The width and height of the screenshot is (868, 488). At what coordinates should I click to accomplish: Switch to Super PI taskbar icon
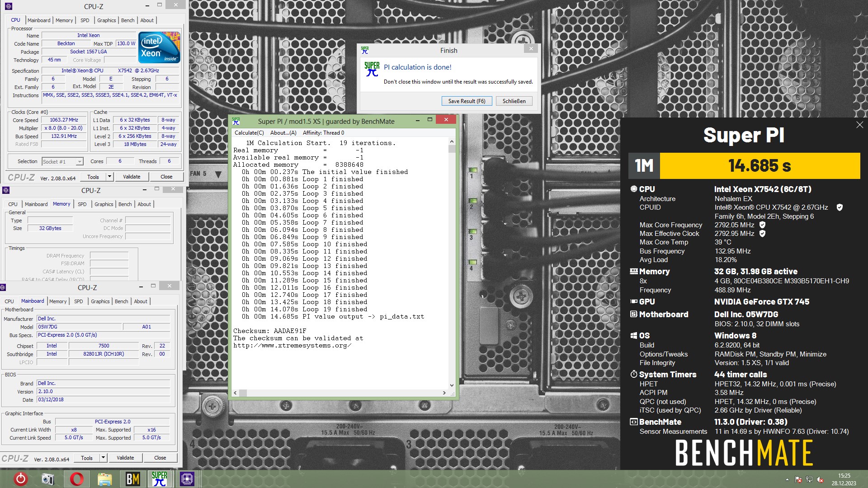(159, 479)
